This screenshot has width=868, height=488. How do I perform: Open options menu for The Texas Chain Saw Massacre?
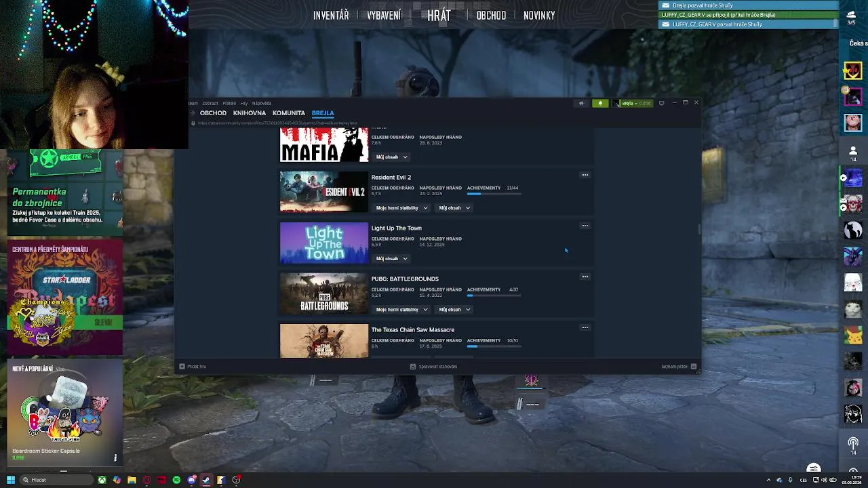coord(585,327)
